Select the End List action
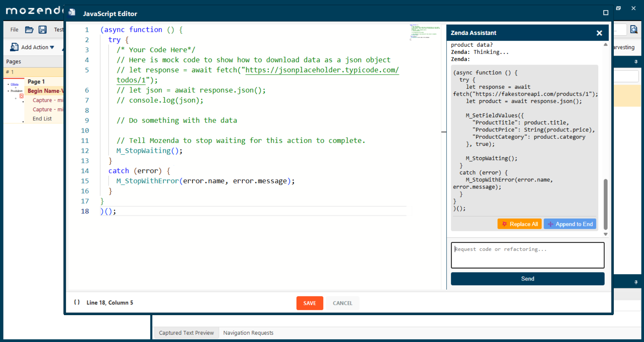The width and height of the screenshot is (644, 342). tap(42, 119)
